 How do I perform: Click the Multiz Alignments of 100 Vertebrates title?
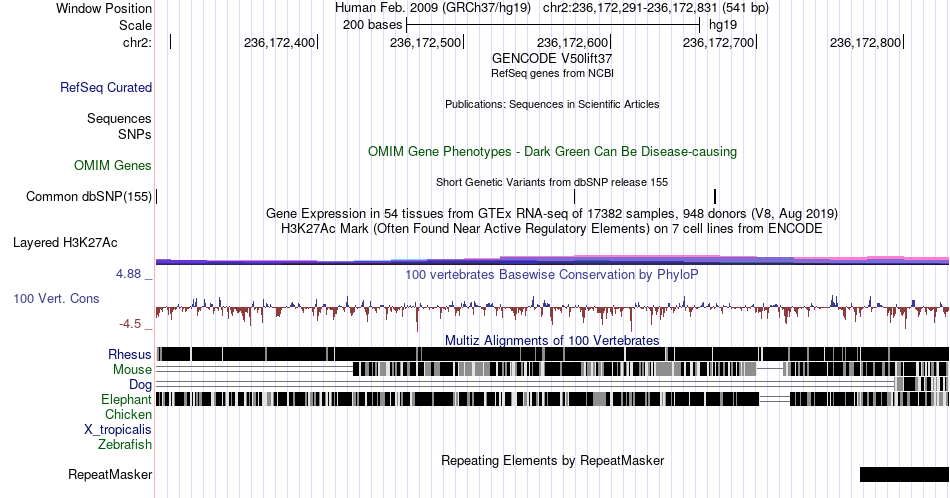point(552,340)
